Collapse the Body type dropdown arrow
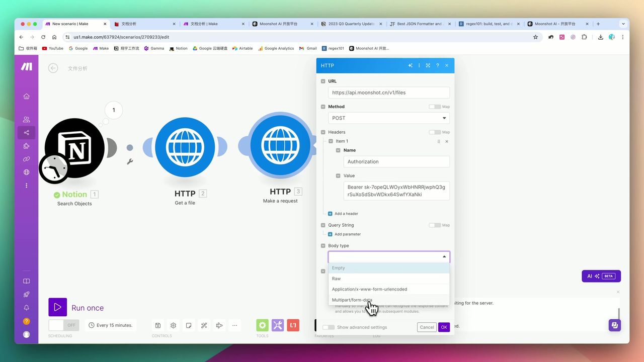The height and width of the screenshot is (362, 644). pyautogui.click(x=444, y=257)
